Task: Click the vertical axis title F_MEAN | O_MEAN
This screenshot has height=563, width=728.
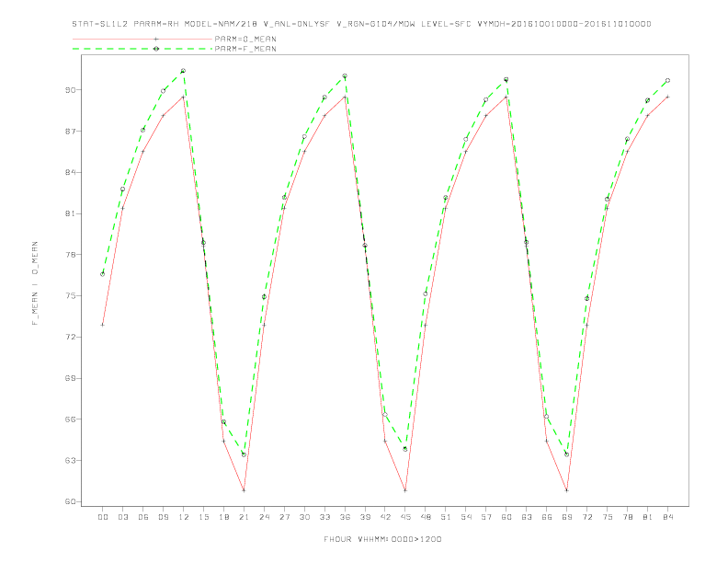Action: pyautogui.click(x=35, y=283)
